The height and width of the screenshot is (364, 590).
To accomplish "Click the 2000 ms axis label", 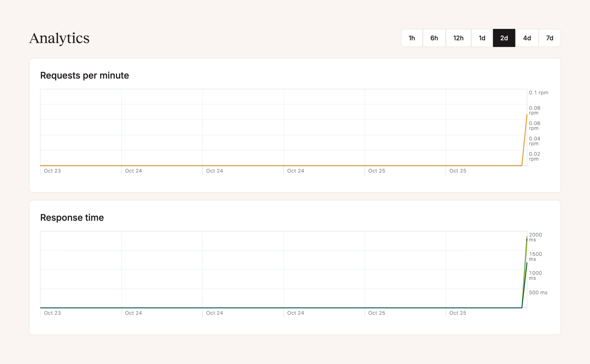I will (535, 237).
